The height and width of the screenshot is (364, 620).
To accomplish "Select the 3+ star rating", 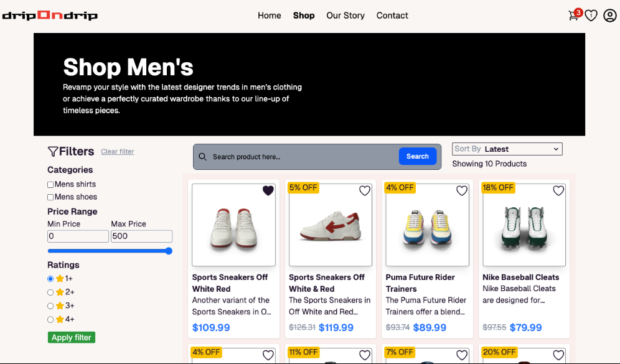I will tap(50, 306).
